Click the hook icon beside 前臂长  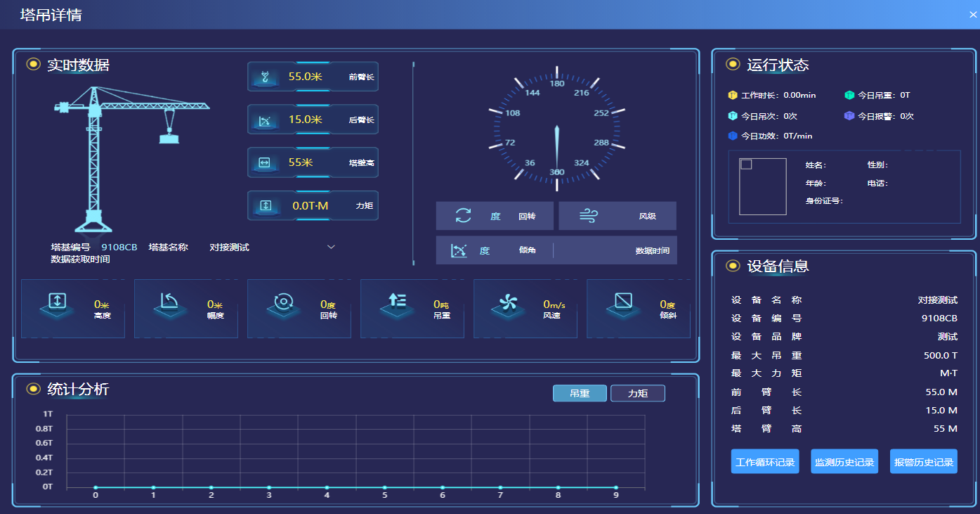click(264, 77)
